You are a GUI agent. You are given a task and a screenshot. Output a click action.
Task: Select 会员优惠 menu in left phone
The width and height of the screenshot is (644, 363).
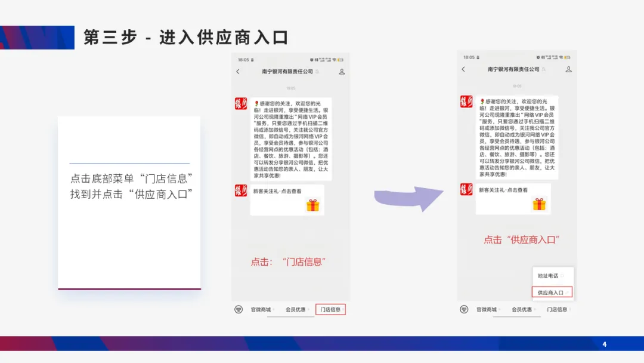coord(296,309)
